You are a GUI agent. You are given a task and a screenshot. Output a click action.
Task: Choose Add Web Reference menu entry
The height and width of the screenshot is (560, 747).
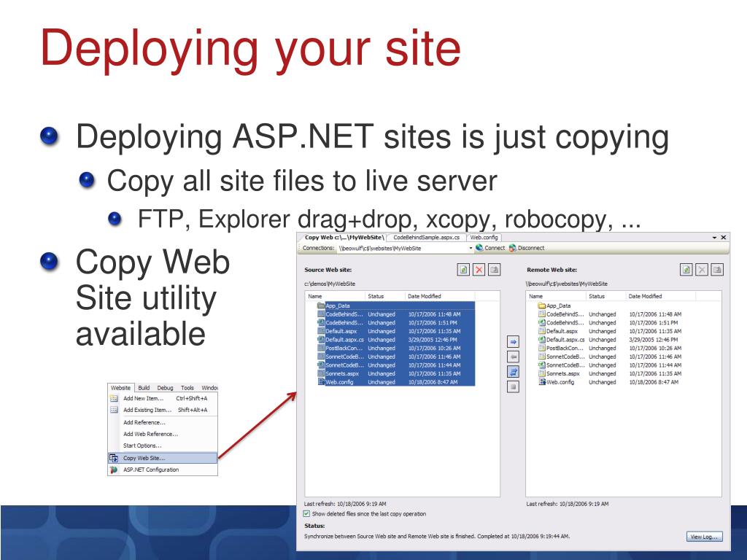coord(163,434)
